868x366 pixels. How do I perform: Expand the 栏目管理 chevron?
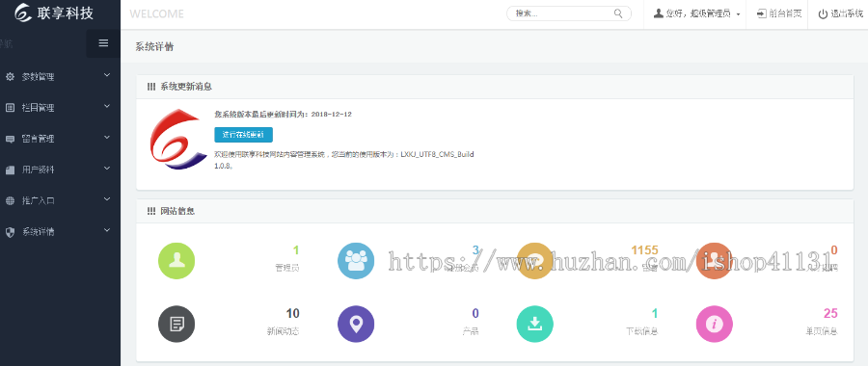pyautogui.click(x=107, y=106)
